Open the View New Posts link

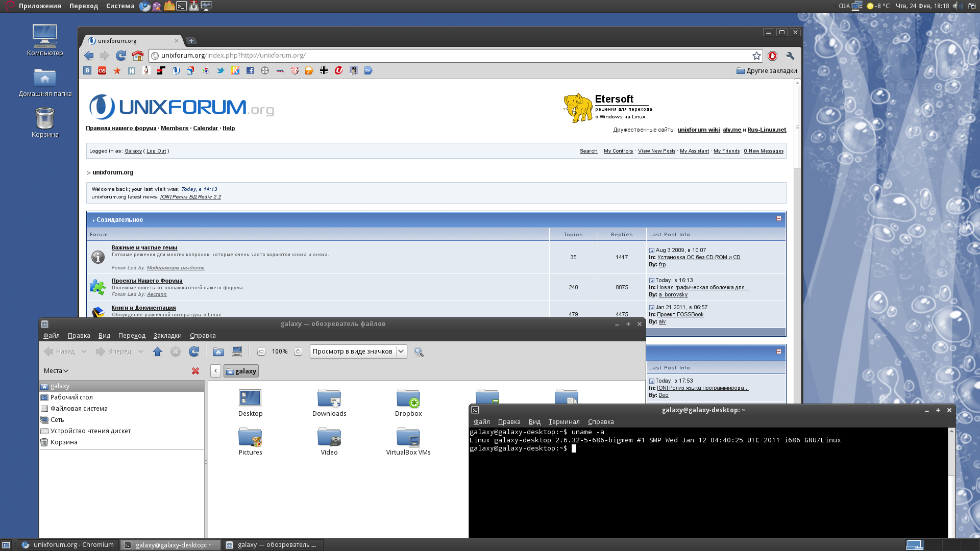pyautogui.click(x=656, y=151)
